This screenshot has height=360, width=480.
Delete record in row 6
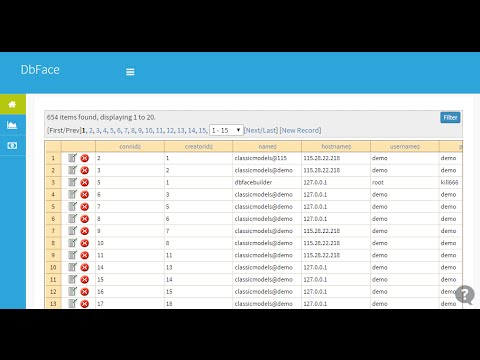(85, 219)
